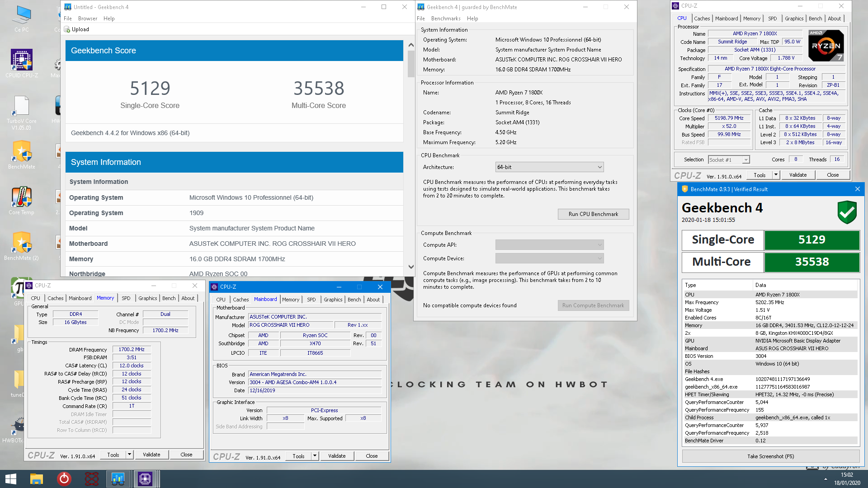Open Help menu in guarded Geekbench window
Screen dimensions: 868x488
point(472,19)
